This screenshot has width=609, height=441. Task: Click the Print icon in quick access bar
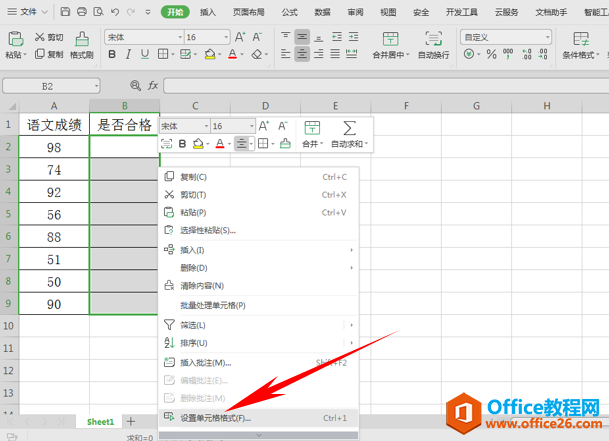(x=82, y=12)
